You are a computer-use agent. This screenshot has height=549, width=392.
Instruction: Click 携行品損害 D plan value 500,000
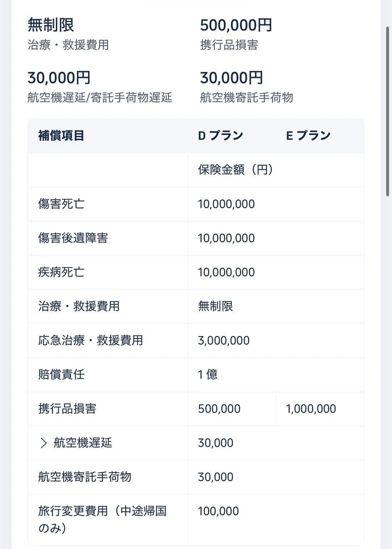point(219,409)
